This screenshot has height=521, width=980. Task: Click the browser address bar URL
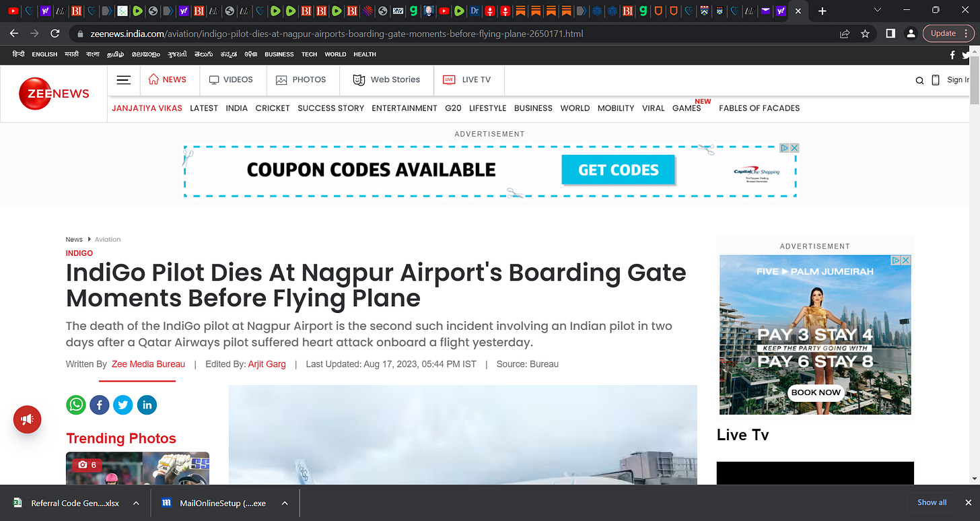(337, 34)
